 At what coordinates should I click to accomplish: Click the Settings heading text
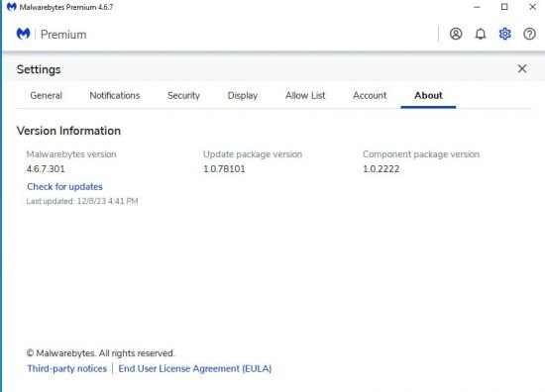tap(39, 69)
